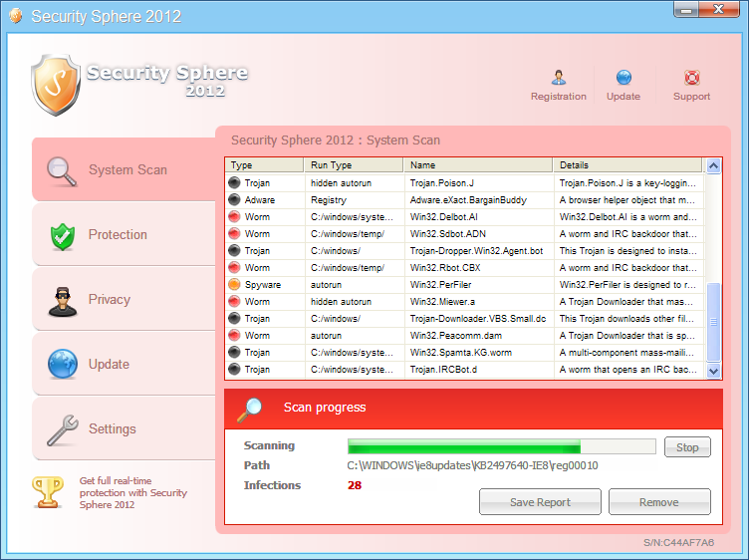Click the Save Report button
The height and width of the screenshot is (560, 749).
540,502
